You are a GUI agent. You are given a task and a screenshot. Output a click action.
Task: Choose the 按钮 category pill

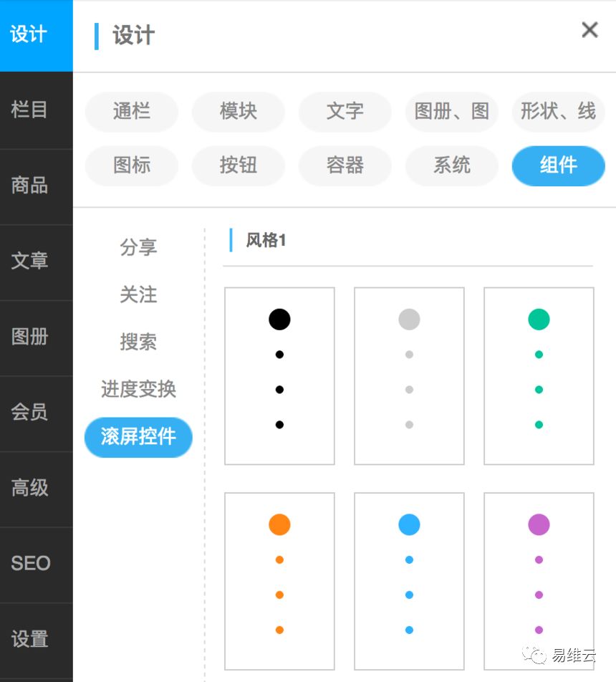(x=239, y=165)
